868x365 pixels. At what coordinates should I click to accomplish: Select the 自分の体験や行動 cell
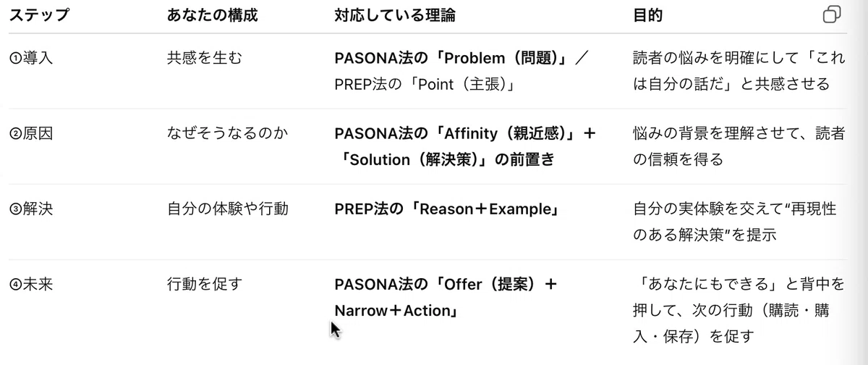(227, 209)
